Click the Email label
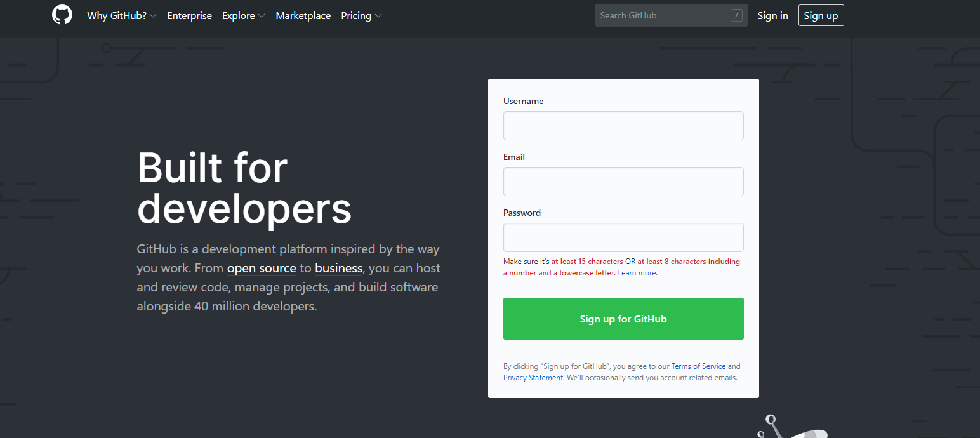The width and height of the screenshot is (980, 438). click(x=514, y=157)
